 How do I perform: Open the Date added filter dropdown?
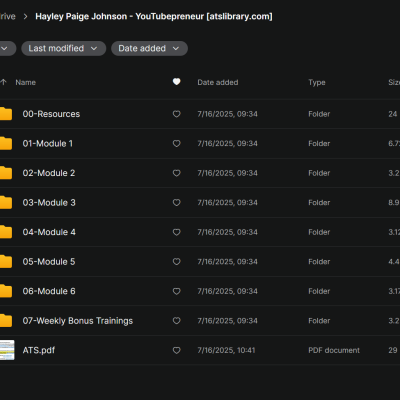click(x=149, y=48)
